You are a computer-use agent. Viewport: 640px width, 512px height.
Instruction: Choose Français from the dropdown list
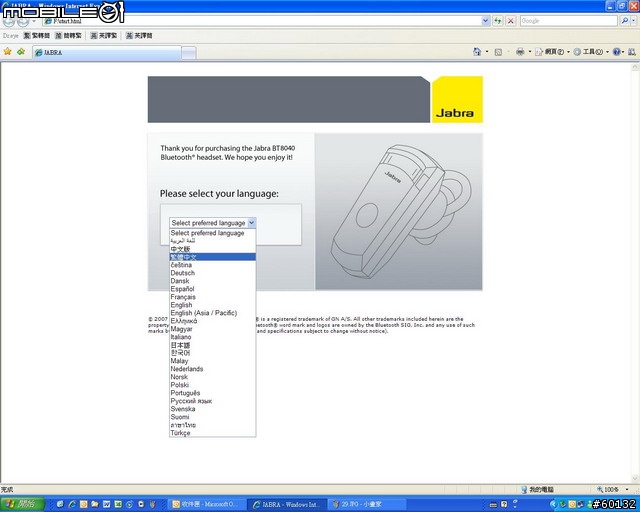pos(213,297)
